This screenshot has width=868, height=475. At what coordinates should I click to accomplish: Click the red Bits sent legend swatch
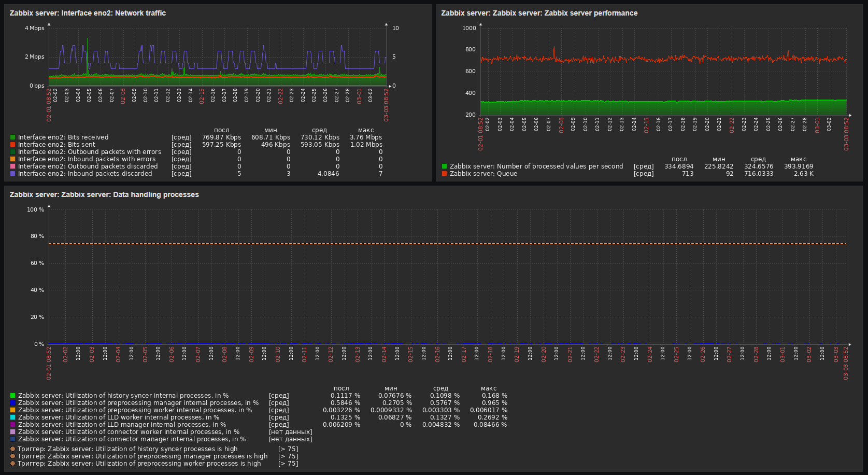(x=12, y=145)
